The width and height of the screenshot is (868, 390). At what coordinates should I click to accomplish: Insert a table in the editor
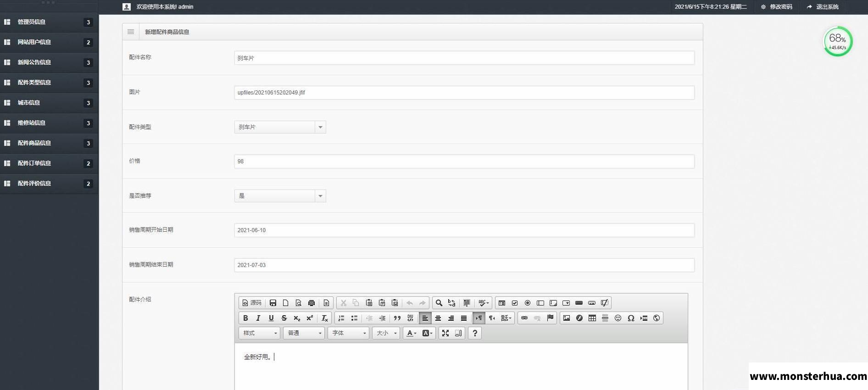(x=592, y=318)
